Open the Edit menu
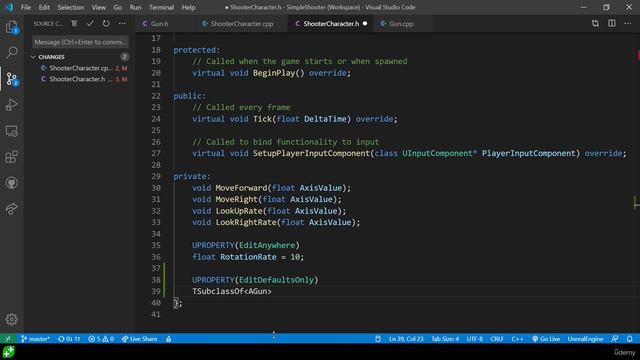The image size is (640, 360). [44, 7]
